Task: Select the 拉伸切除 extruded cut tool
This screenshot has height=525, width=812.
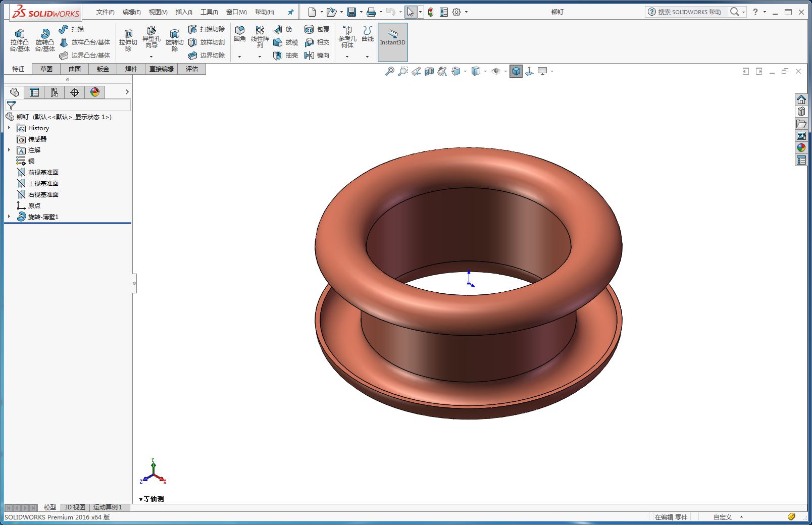Action: click(128, 40)
